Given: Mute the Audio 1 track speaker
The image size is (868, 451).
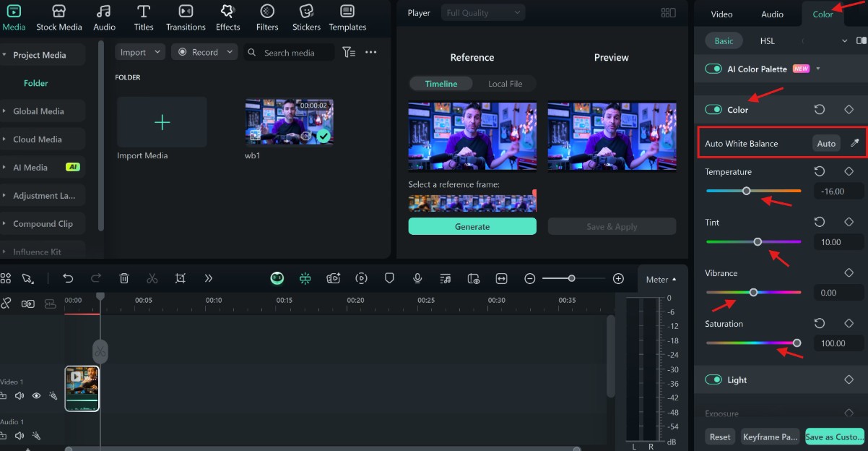Looking at the screenshot, I should pos(19,435).
